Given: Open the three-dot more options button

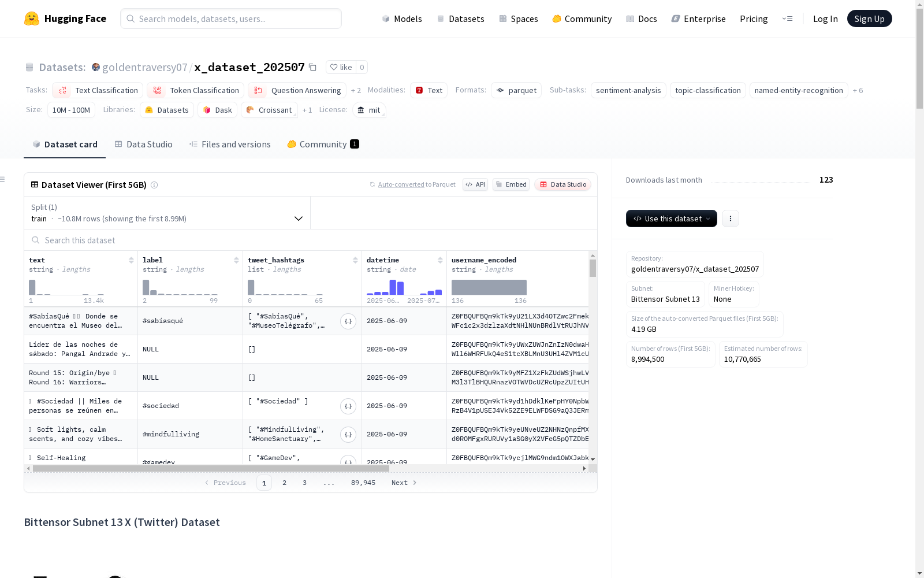Looking at the screenshot, I should 731,218.
